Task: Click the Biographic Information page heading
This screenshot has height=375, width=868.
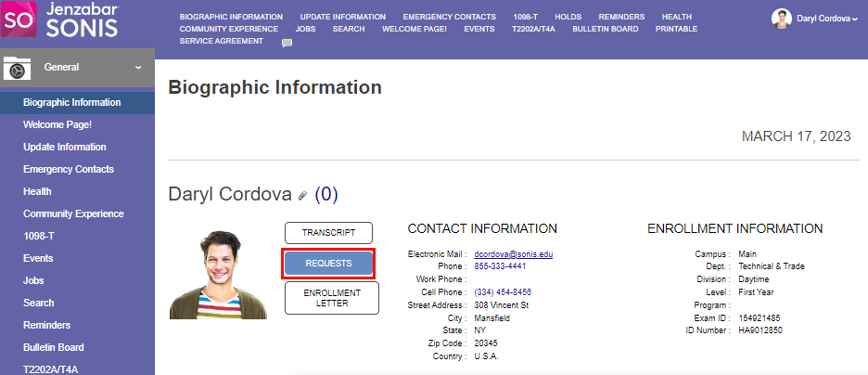Action: click(274, 87)
